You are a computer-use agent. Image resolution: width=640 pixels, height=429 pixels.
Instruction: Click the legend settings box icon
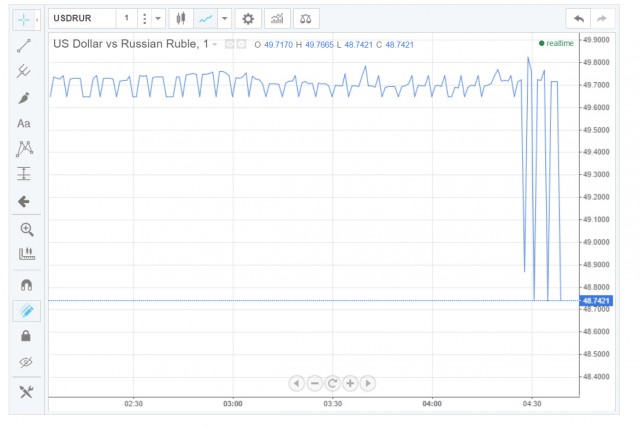(241, 44)
